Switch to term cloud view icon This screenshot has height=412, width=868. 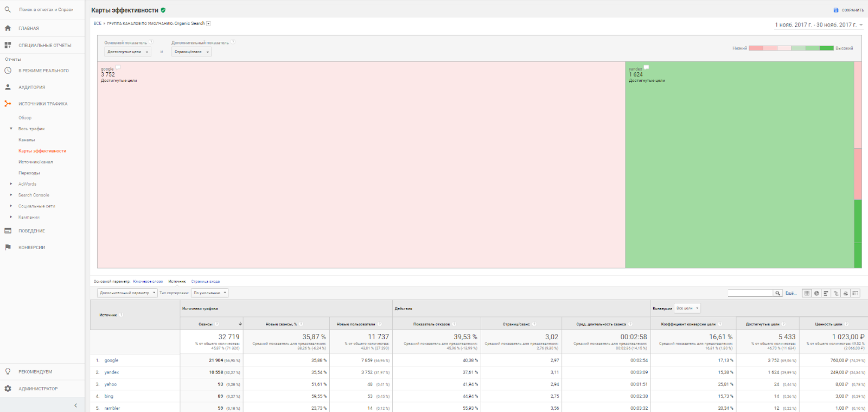(x=846, y=293)
